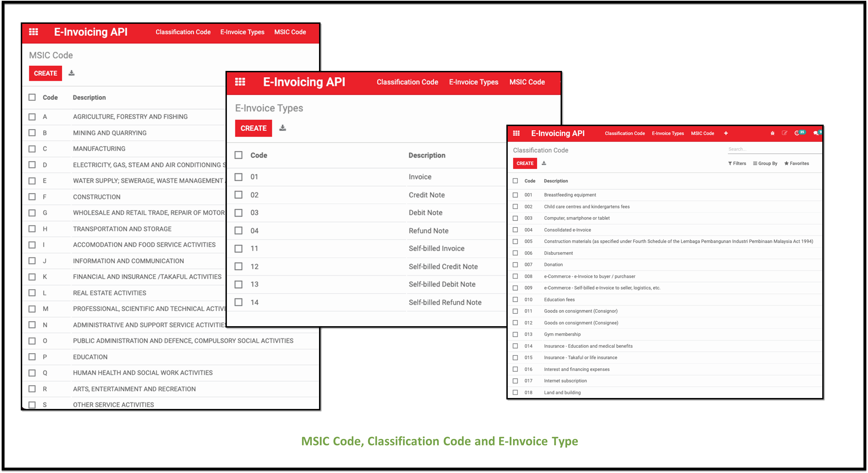The height and width of the screenshot is (473, 868).
Task: Open the Group By dropdown
Action: (765, 163)
